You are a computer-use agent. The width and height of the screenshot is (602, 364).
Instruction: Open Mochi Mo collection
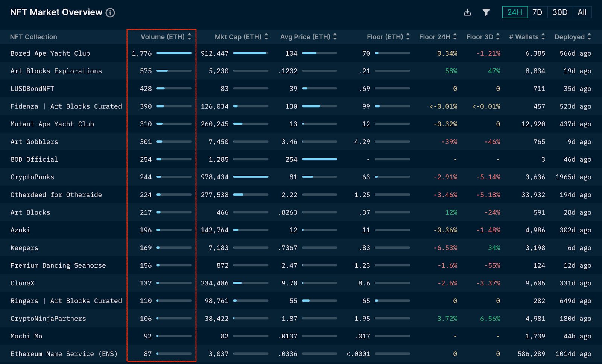tap(26, 336)
